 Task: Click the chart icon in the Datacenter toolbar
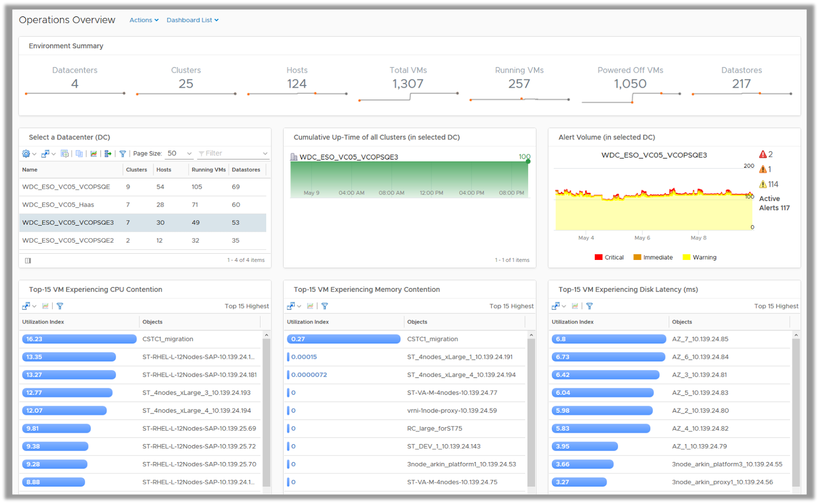pyautogui.click(x=94, y=154)
